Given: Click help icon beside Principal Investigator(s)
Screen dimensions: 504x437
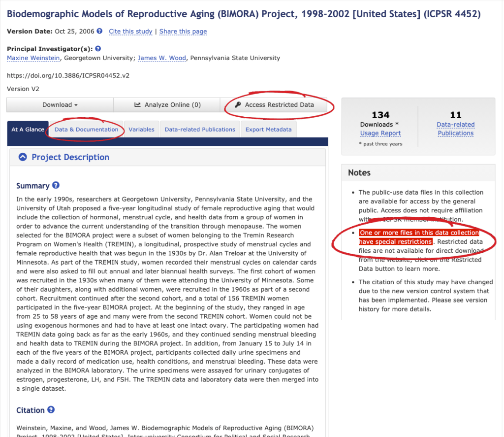Looking at the screenshot, I should (97, 49).
